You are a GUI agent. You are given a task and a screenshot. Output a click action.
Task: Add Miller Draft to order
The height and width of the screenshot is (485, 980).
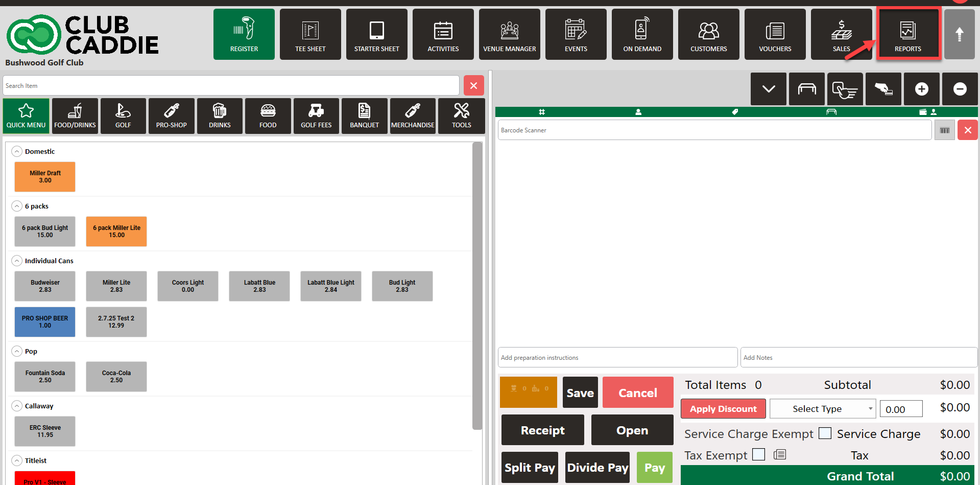click(x=45, y=177)
